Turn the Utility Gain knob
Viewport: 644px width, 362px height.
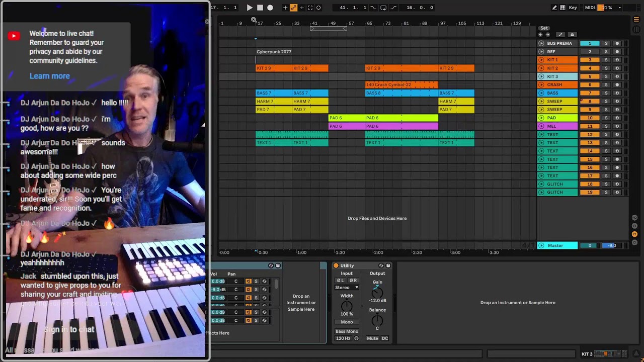point(377,292)
